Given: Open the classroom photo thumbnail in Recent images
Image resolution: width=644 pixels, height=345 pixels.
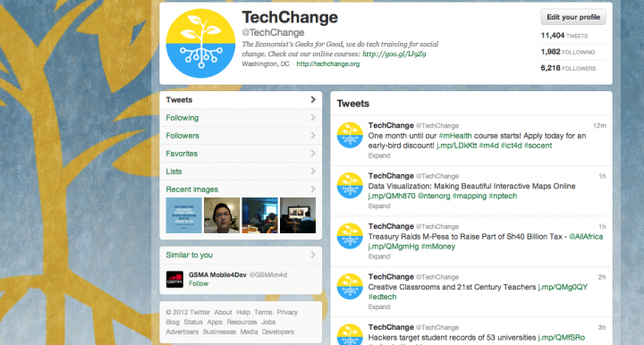Looking at the screenshot, I should (259, 215).
